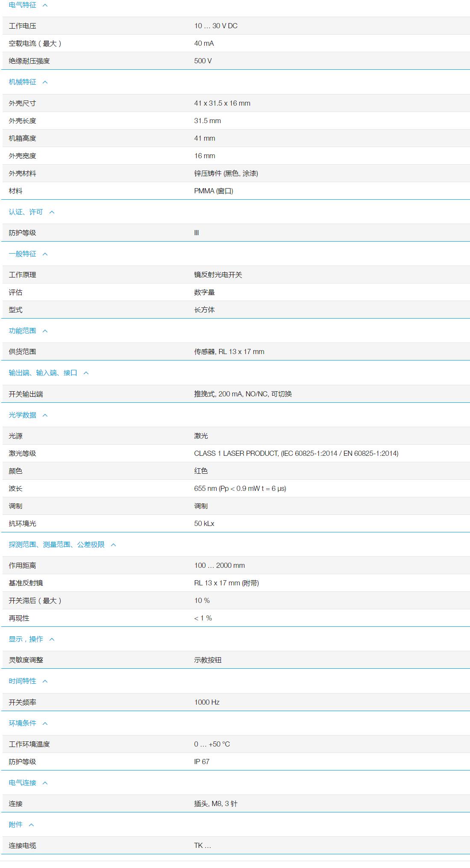This screenshot has width=470, height=868.
Task: Select the IP 67 value
Action: point(202,762)
